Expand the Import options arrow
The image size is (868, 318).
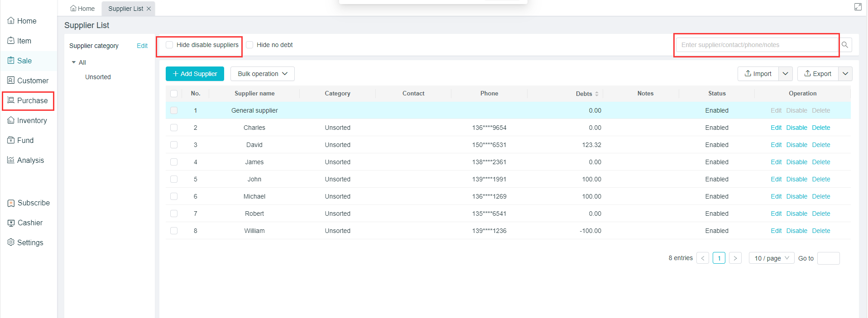pyautogui.click(x=786, y=74)
